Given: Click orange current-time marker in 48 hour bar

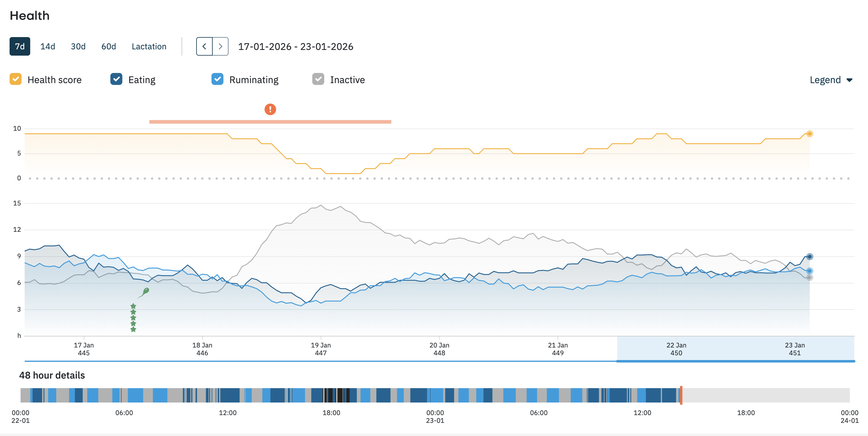Looking at the screenshot, I should [681, 395].
